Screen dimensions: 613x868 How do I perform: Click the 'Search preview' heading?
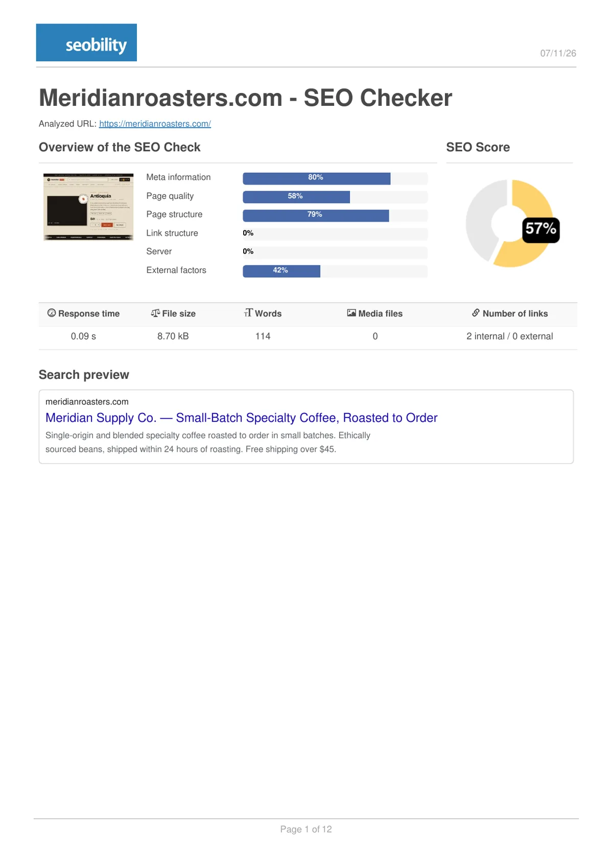pos(84,375)
